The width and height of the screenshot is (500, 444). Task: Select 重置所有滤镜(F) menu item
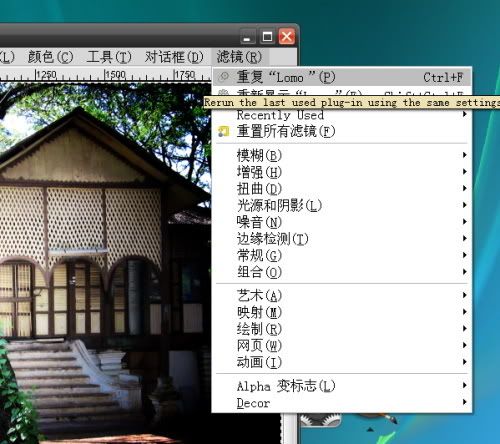pyautogui.click(x=342, y=131)
